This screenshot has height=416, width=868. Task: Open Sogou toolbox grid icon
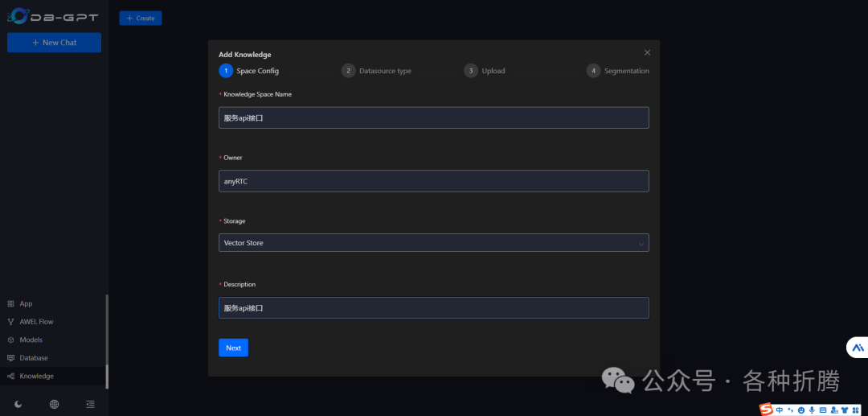pos(855,410)
